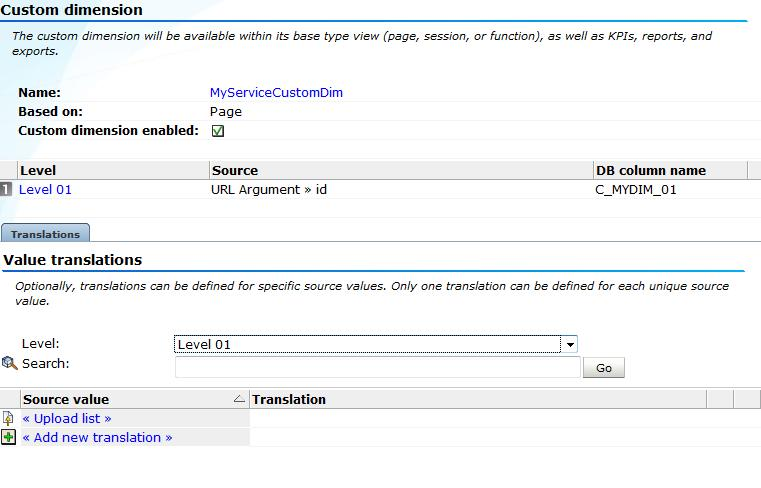Click the DB column name header

pos(670,170)
